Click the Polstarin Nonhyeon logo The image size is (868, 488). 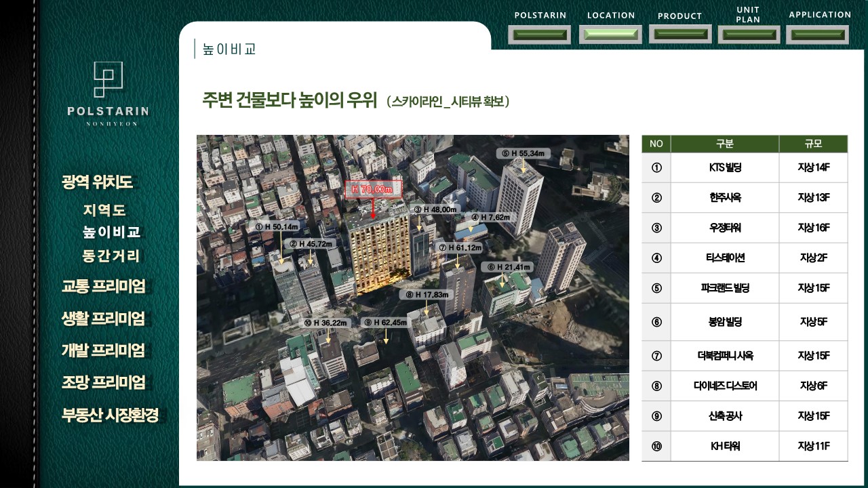coord(108,94)
